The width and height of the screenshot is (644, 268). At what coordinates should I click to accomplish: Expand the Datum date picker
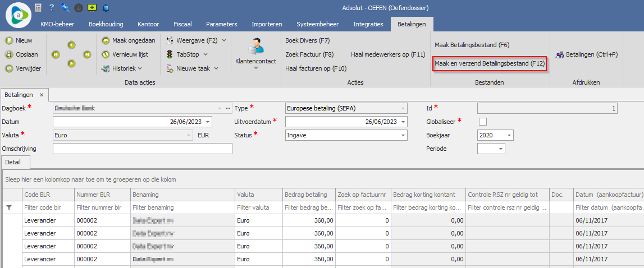(208, 122)
